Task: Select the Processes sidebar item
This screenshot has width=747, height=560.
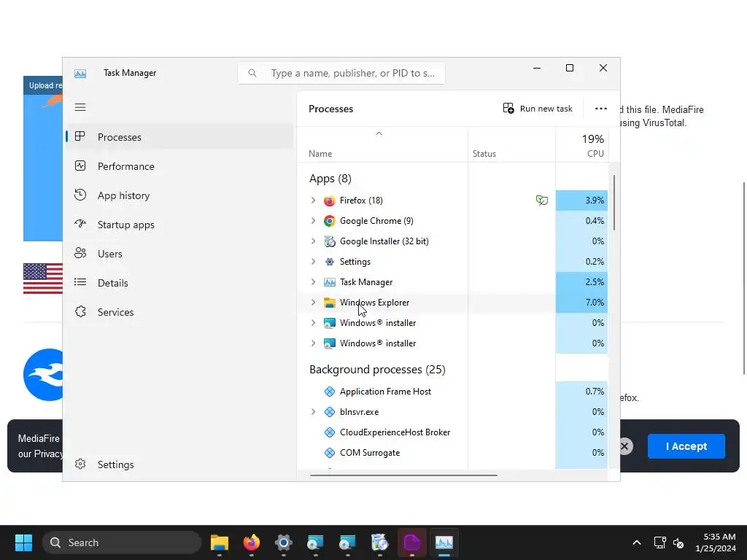Action: tap(179, 137)
